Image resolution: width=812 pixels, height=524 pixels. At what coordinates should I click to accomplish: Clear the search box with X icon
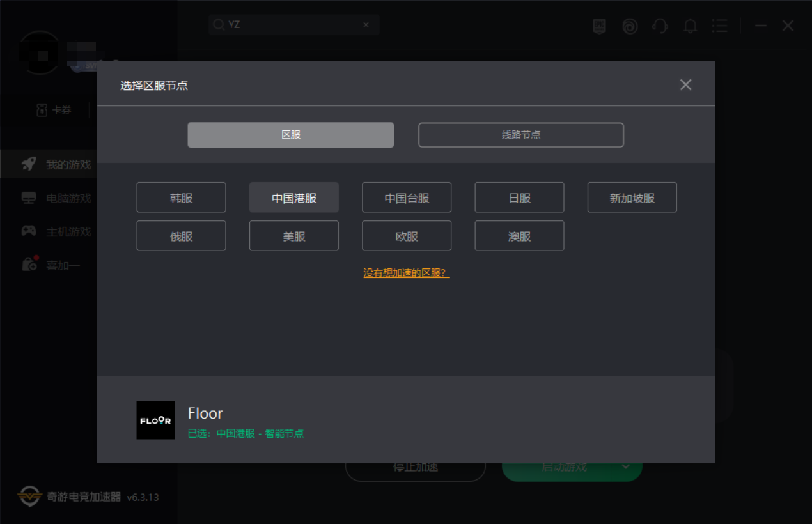366,25
